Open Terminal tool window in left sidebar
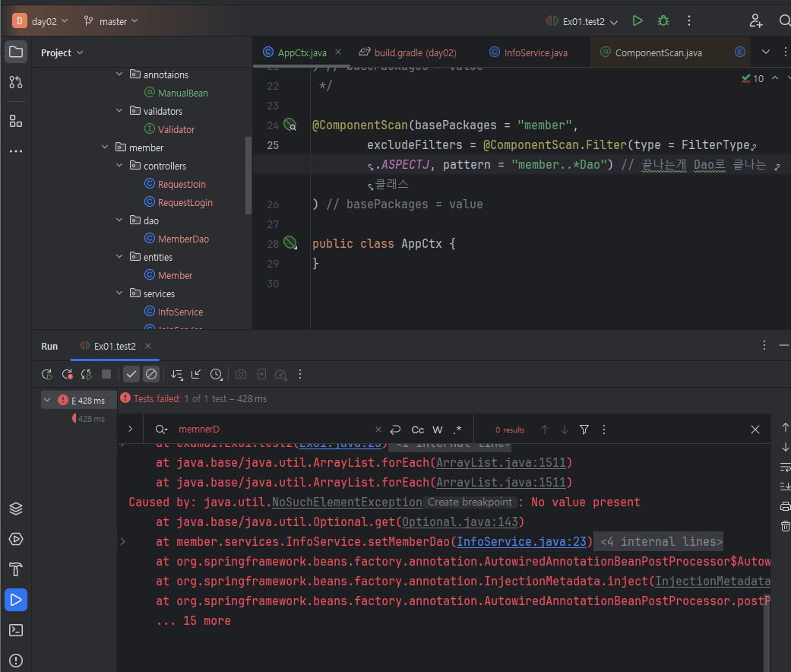This screenshot has height=672, width=791. 15,630
